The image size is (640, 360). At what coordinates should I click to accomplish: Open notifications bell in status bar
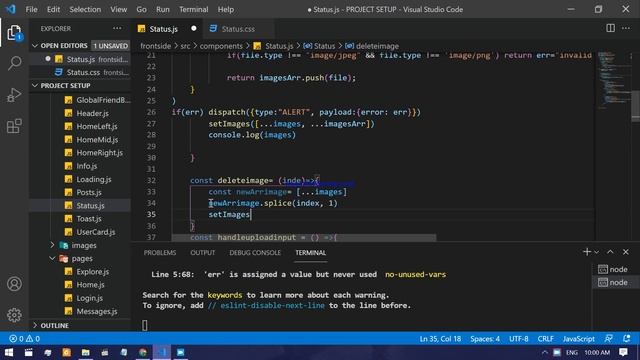click(627, 338)
